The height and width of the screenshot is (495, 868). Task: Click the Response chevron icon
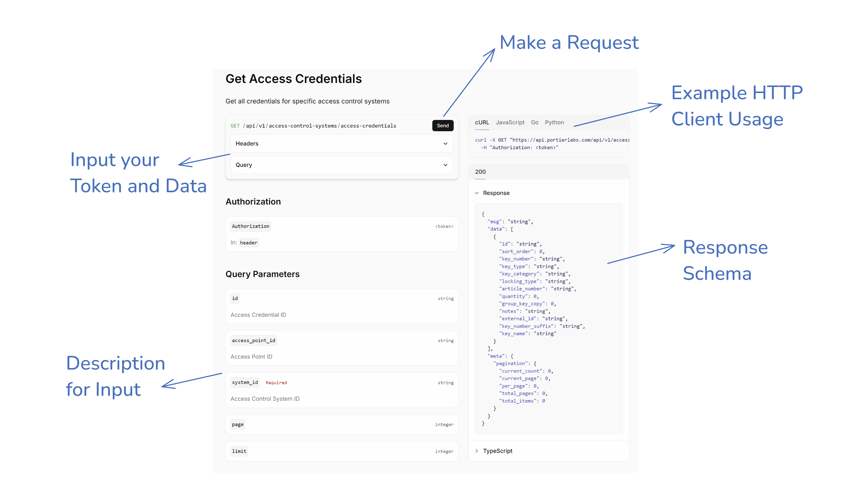477,193
